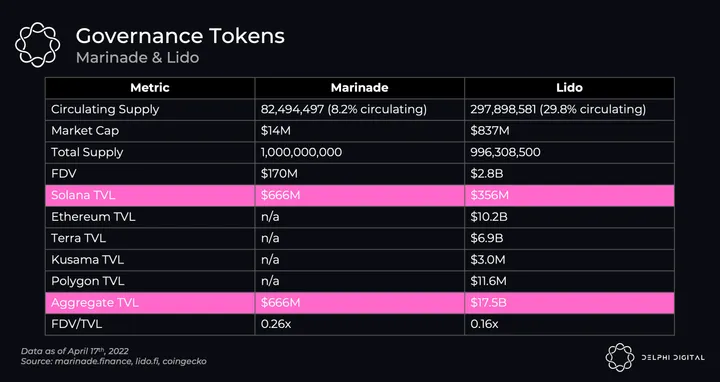
Task: Click Lido's $837M Market Cap value
Action: [489, 131]
